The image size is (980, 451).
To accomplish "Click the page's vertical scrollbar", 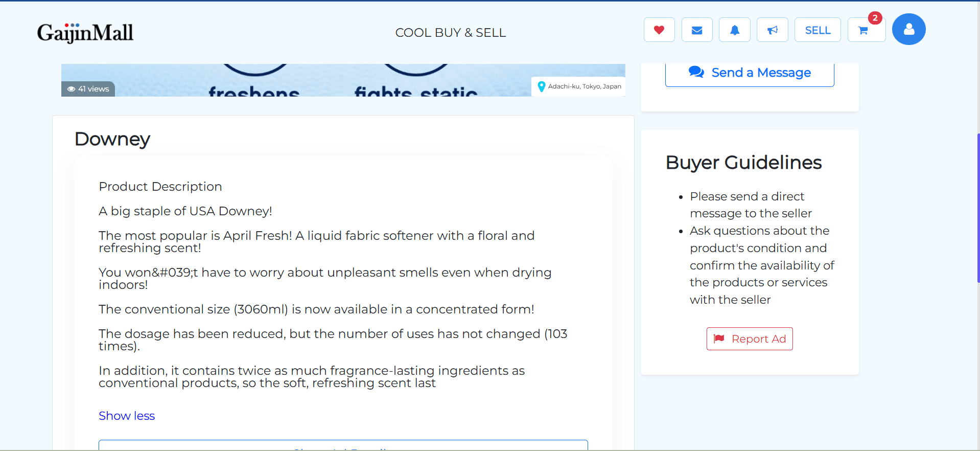I will (978, 207).
